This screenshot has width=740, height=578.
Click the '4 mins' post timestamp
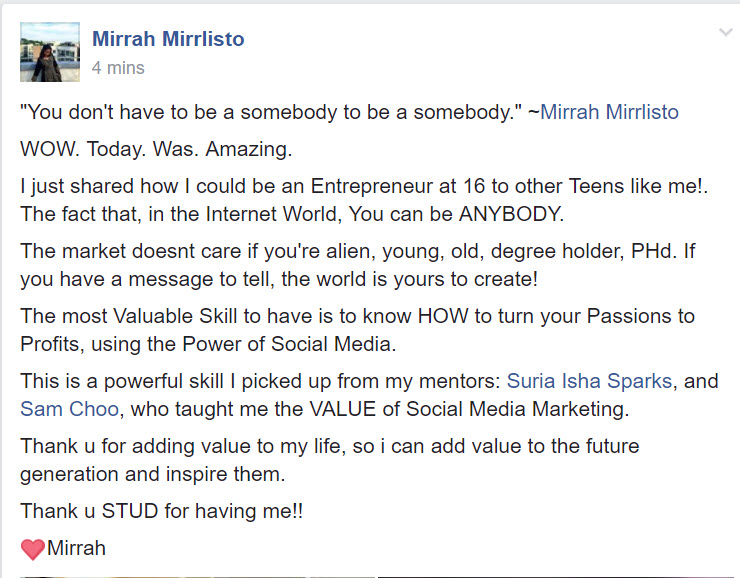118,68
